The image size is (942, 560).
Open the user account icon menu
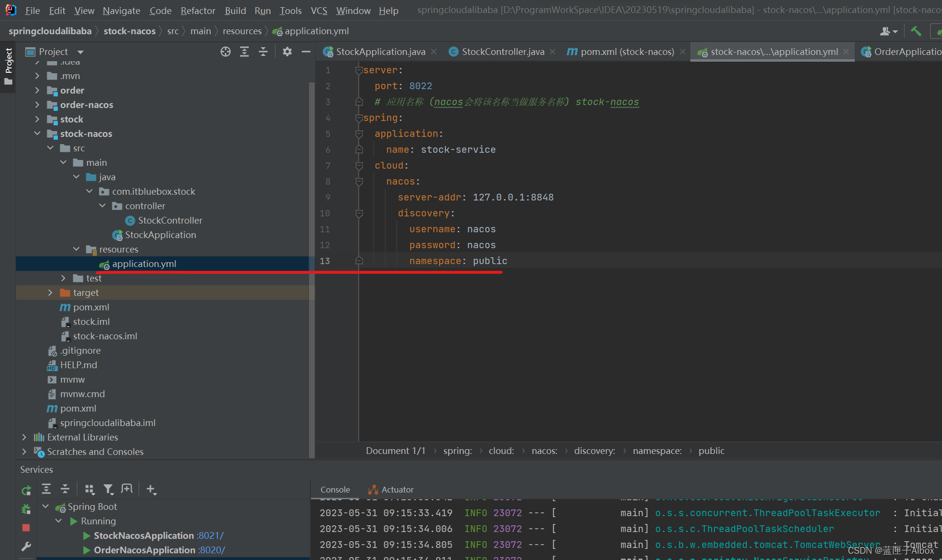pyautogui.click(x=888, y=31)
